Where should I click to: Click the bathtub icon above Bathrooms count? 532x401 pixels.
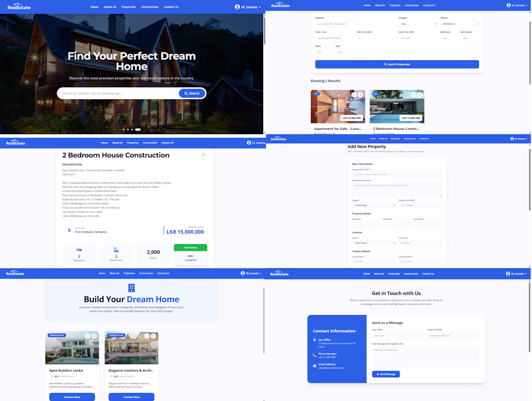(x=116, y=250)
